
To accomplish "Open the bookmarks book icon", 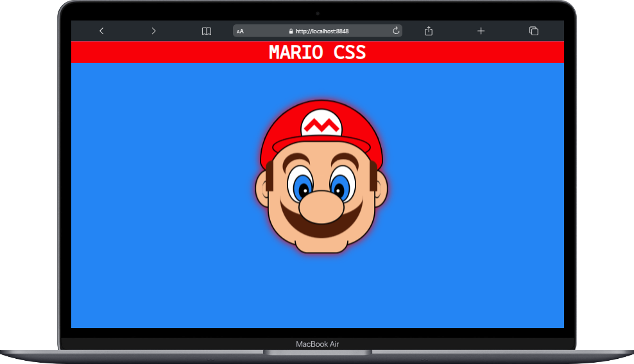I will (206, 31).
